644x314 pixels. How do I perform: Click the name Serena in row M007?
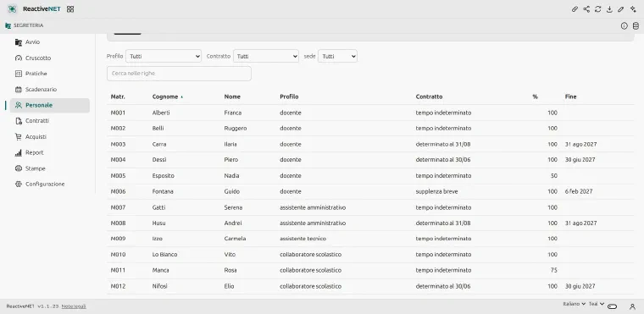pyautogui.click(x=233, y=207)
